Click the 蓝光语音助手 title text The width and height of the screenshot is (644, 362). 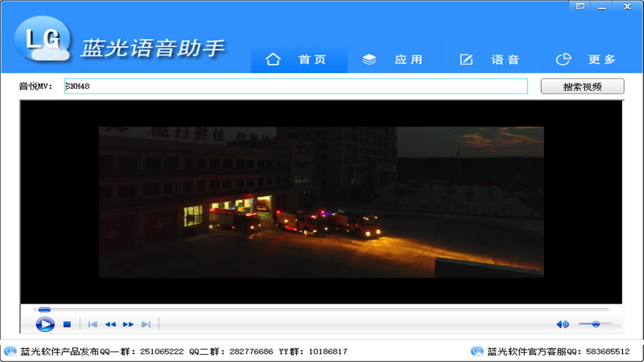tap(152, 48)
